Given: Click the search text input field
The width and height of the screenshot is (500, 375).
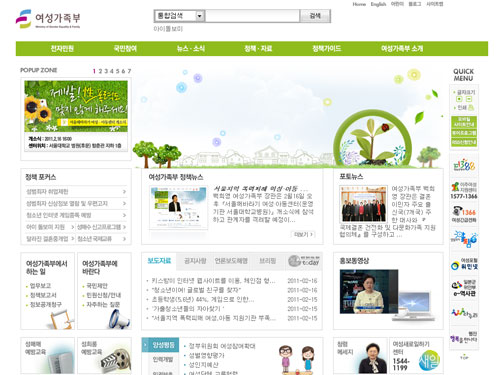Looking at the screenshot, I should pos(252,16).
